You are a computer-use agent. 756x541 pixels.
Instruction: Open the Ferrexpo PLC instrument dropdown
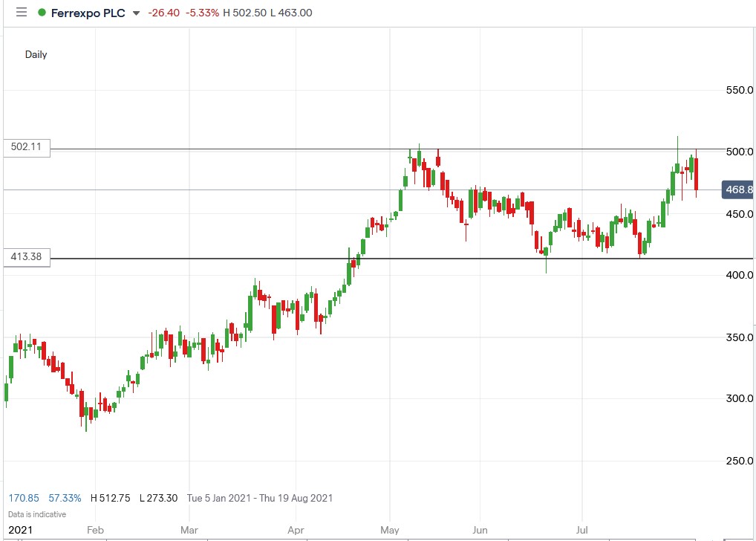[x=134, y=13]
